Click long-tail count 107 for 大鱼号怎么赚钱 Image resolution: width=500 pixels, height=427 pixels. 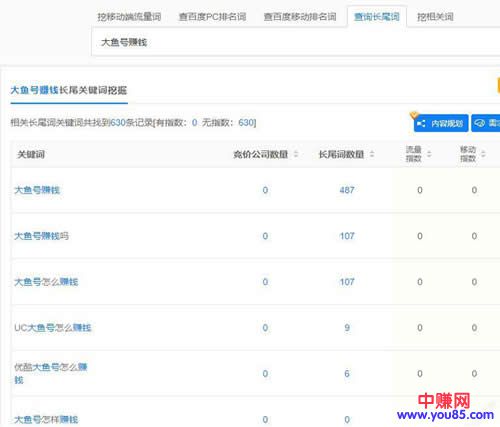[x=347, y=282]
